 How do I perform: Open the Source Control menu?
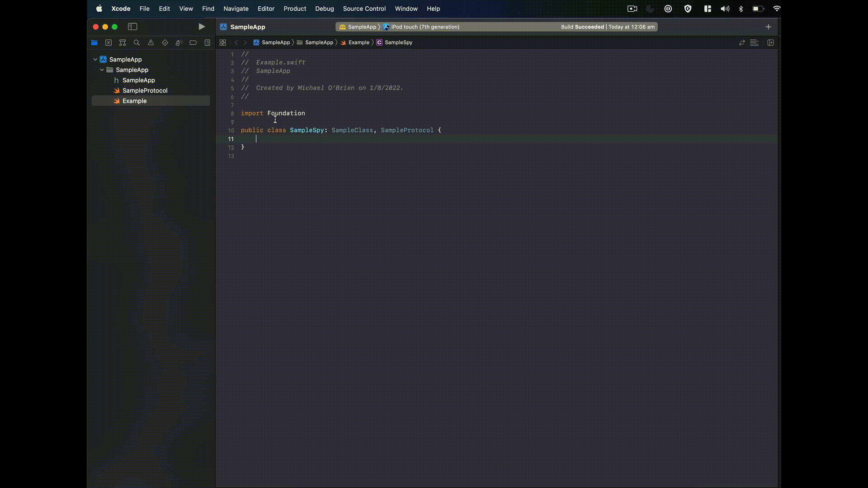(x=364, y=9)
